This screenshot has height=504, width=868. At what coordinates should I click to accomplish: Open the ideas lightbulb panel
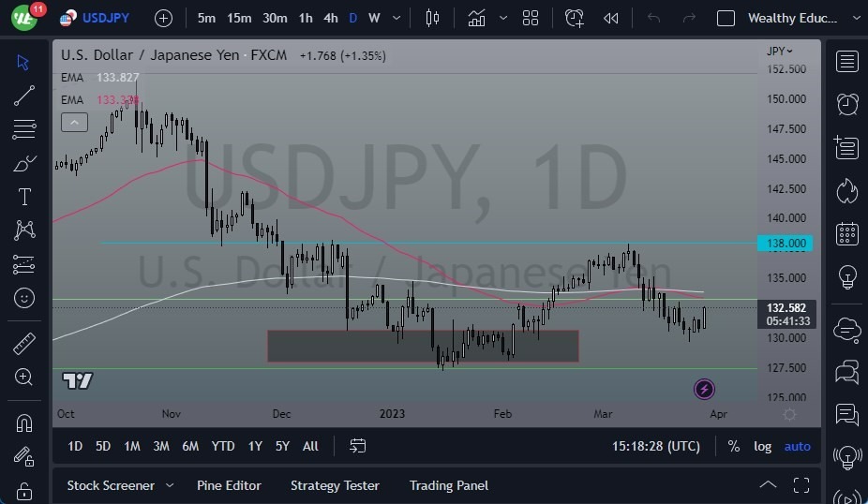tap(847, 276)
